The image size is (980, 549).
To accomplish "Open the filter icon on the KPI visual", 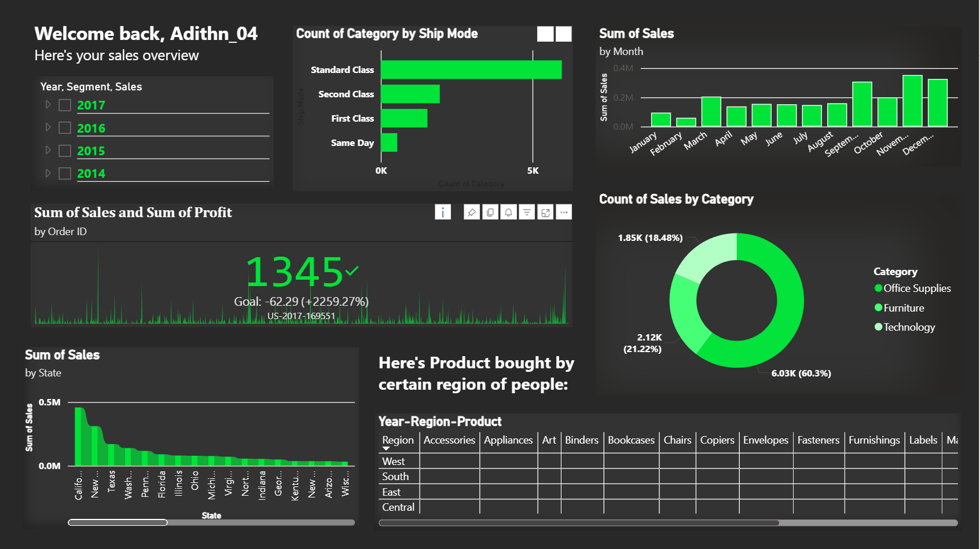I will (527, 213).
